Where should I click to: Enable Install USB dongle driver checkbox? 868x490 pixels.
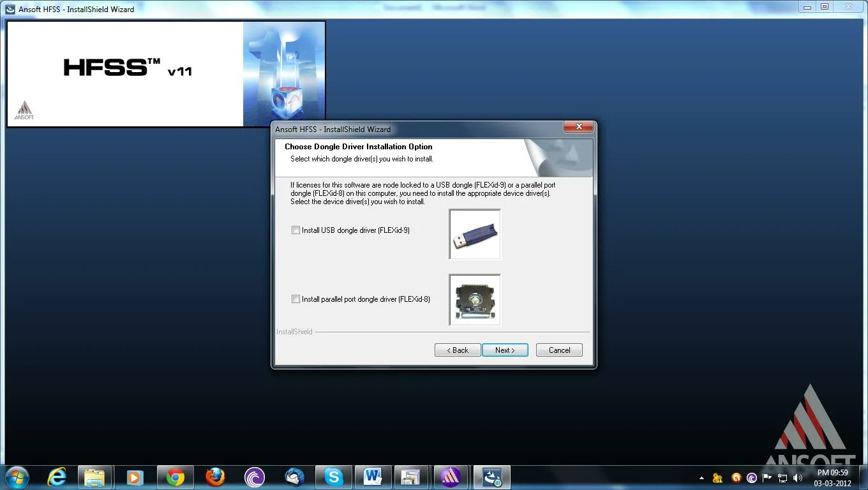click(296, 230)
